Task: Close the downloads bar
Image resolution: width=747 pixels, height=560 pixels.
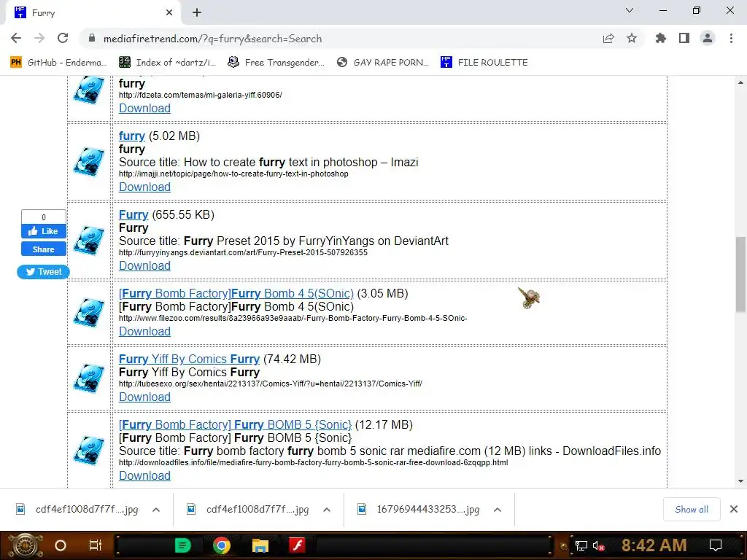Action: pos(734,510)
